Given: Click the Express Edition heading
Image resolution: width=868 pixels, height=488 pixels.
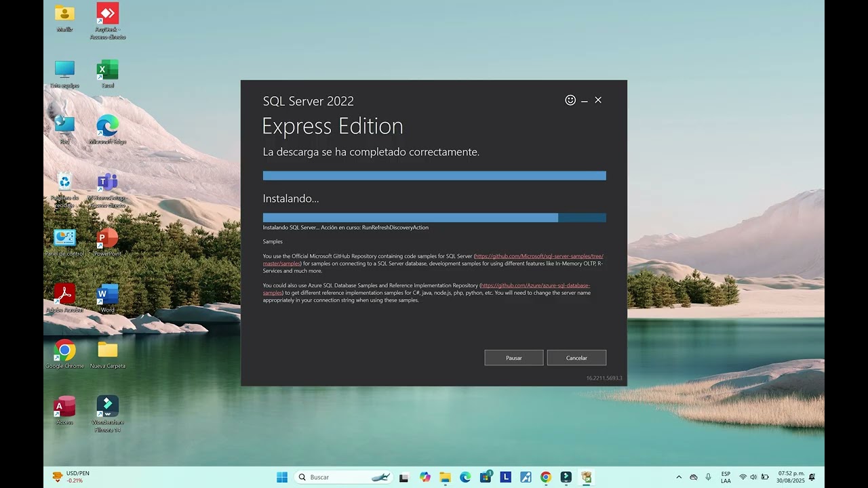Looking at the screenshot, I should pos(332,126).
